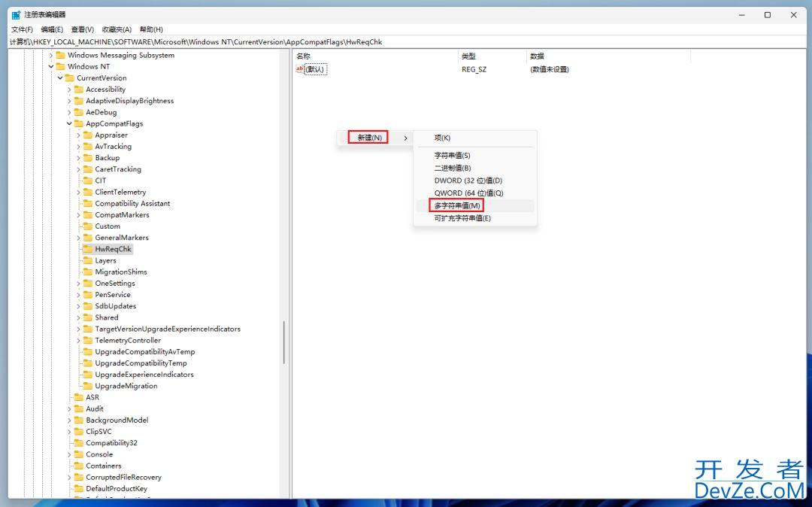812x507 pixels.
Task: Collapse the Windows NT tree node
Action: pyautogui.click(x=51, y=66)
